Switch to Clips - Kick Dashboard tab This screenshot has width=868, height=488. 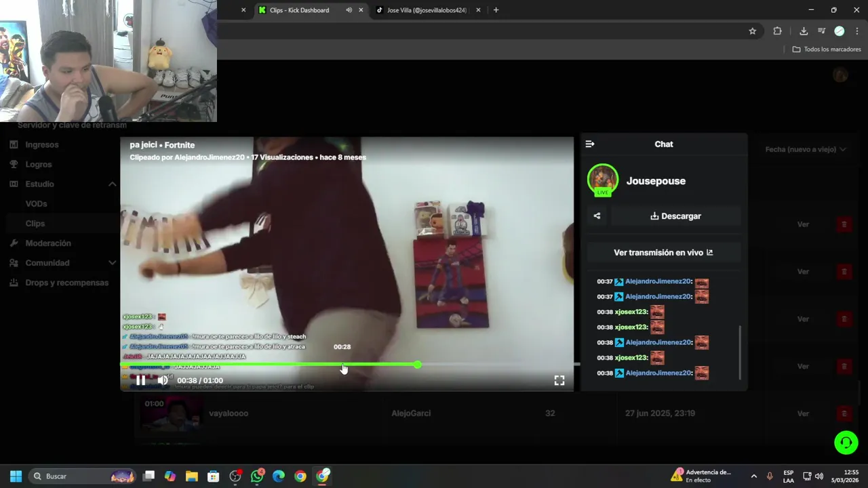pyautogui.click(x=299, y=10)
